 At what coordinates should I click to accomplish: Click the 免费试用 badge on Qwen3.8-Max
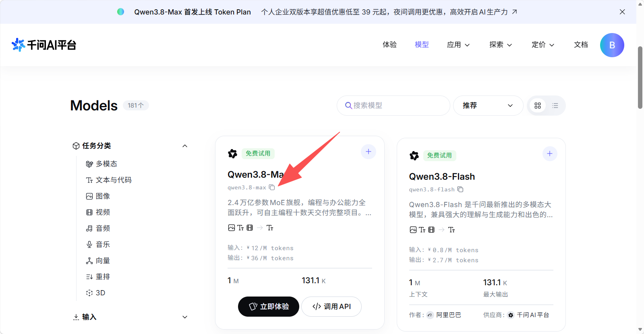point(258,154)
